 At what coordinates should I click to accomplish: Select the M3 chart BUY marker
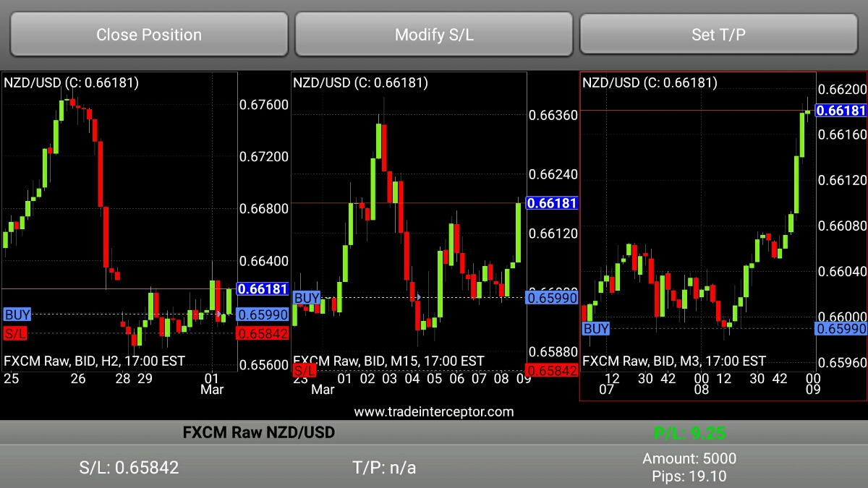pyautogui.click(x=596, y=329)
